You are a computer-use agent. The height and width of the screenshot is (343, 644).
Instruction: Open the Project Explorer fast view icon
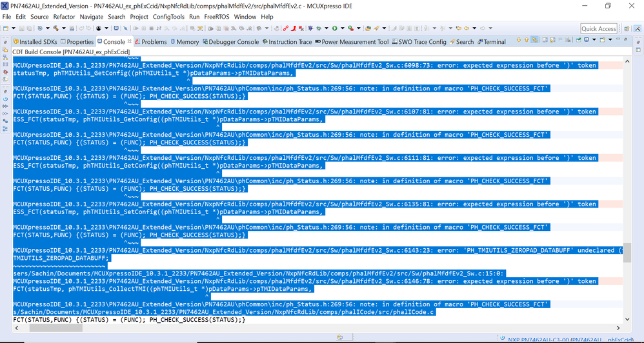click(5, 50)
